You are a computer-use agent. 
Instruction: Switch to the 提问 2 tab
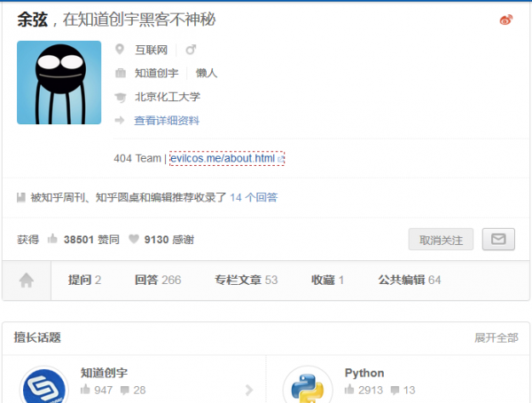click(x=84, y=280)
